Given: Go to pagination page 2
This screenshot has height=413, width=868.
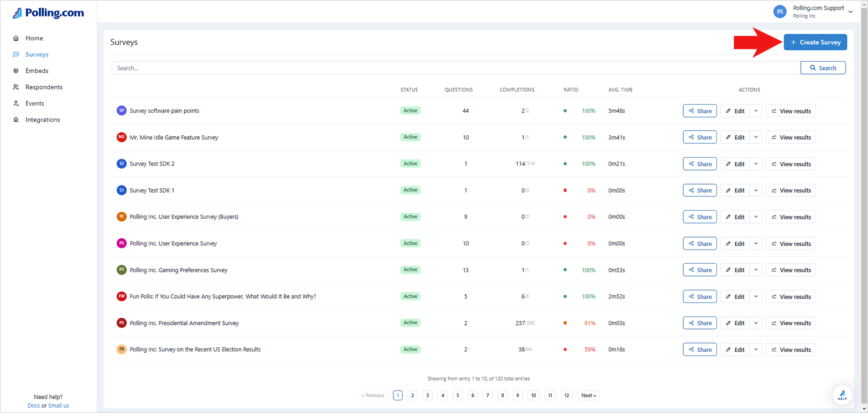Looking at the screenshot, I should [x=413, y=395].
